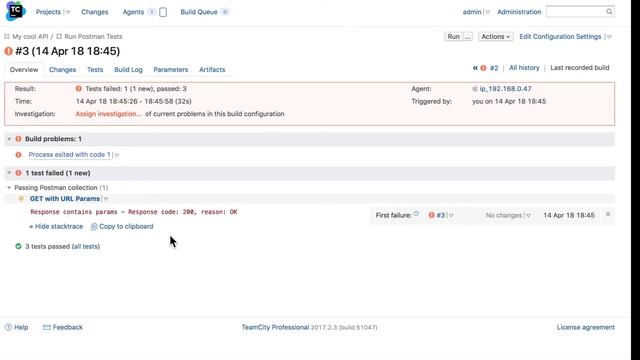This screenshot has width=640, height=360.
Task: Click the First failure help icon
Action: [416, 213]
